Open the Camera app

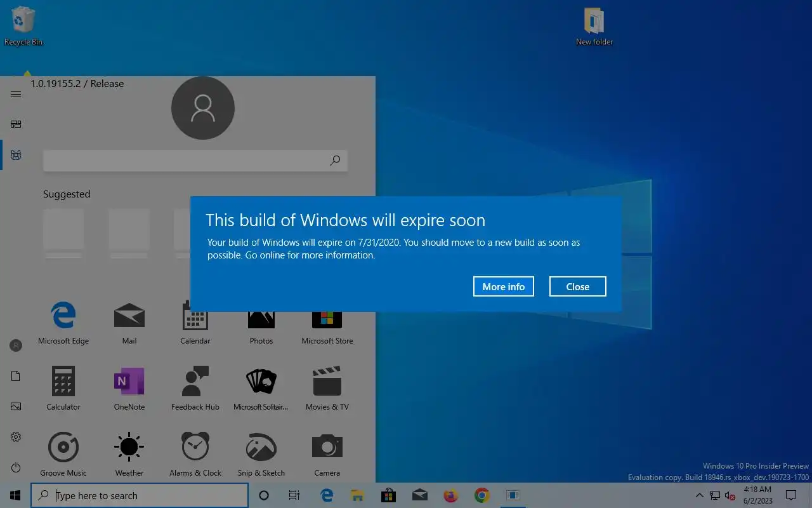click(x=327, y=455)
